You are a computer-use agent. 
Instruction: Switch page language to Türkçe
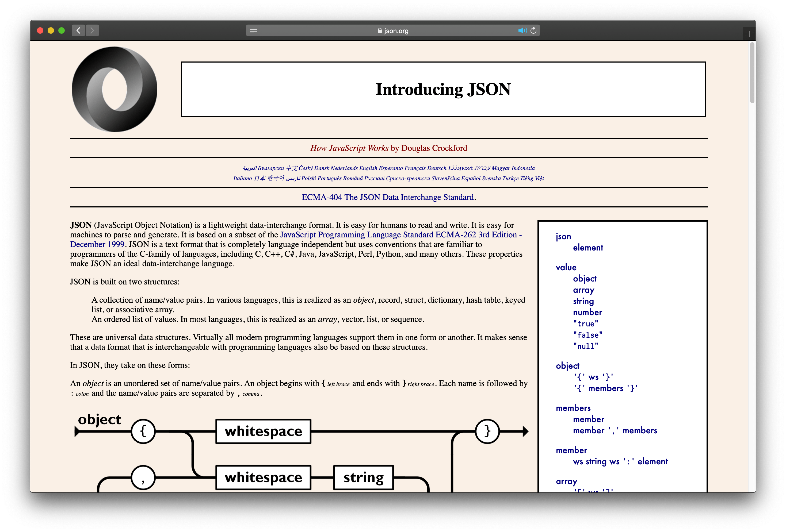tap(510, 179)
